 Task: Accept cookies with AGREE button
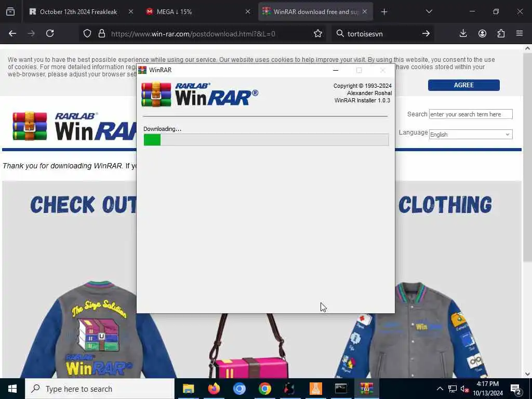463,85
